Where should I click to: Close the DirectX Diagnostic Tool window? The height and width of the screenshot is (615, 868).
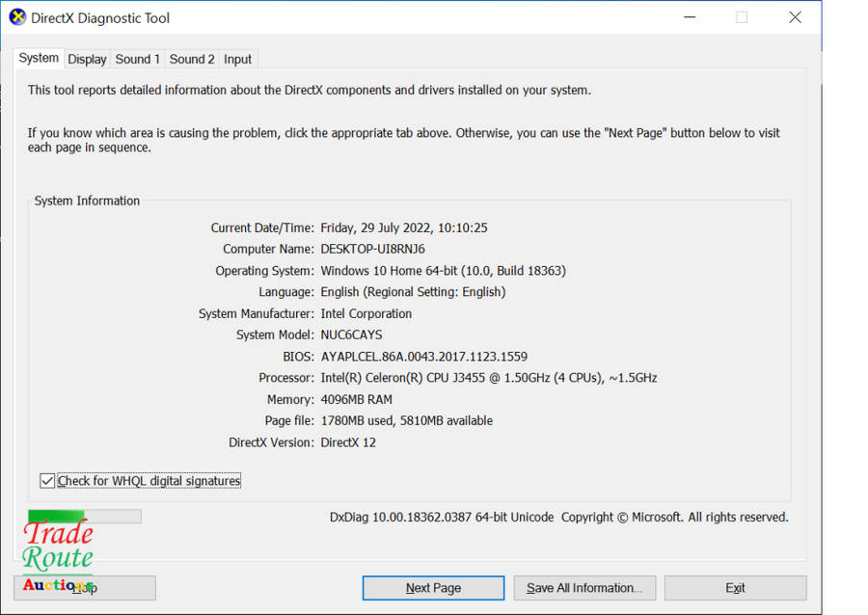pyautogui.click(x=795, y=17)
